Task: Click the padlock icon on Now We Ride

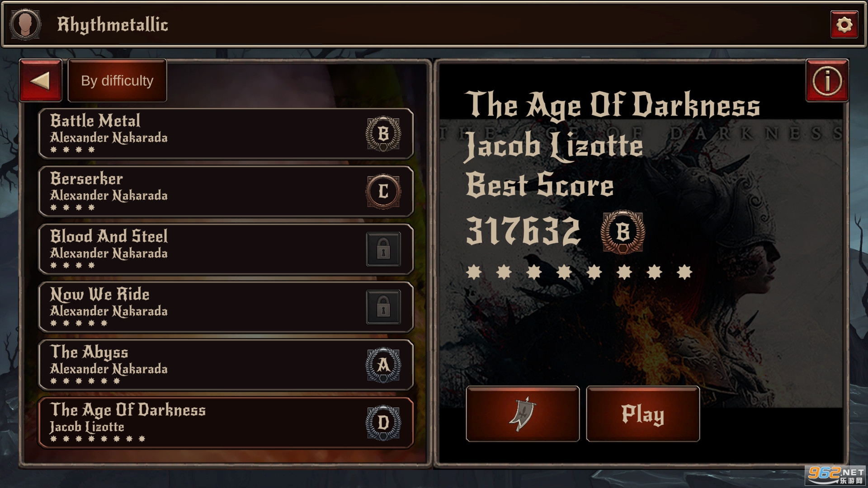Action: pos(383,307)
